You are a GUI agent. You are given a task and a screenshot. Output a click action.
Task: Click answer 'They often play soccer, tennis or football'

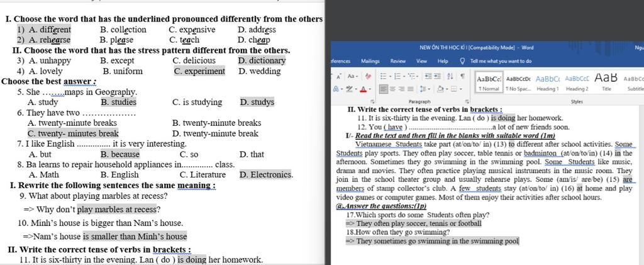pyautogui.click(x=414, y=224)
